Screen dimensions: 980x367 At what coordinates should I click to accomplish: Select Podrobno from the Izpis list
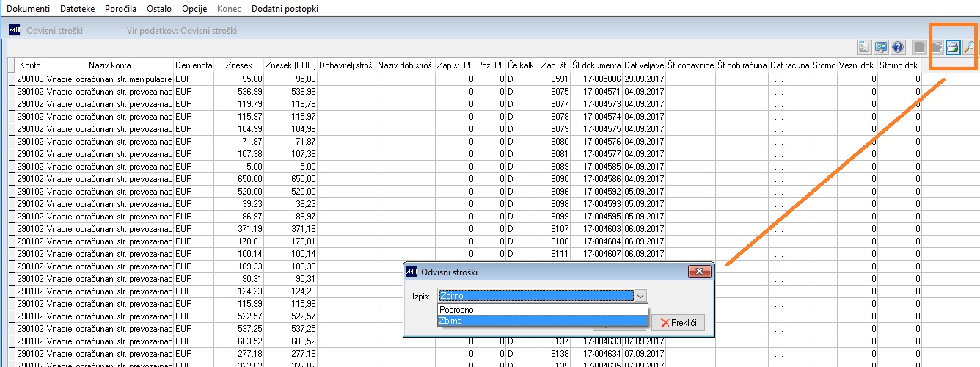pyautogui.click(x=543, y=310)
